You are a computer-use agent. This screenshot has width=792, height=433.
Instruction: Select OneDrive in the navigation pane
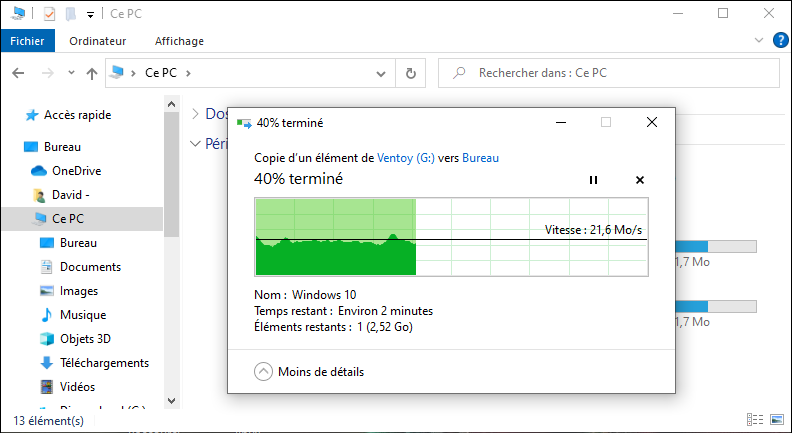(x=76, y=171)
